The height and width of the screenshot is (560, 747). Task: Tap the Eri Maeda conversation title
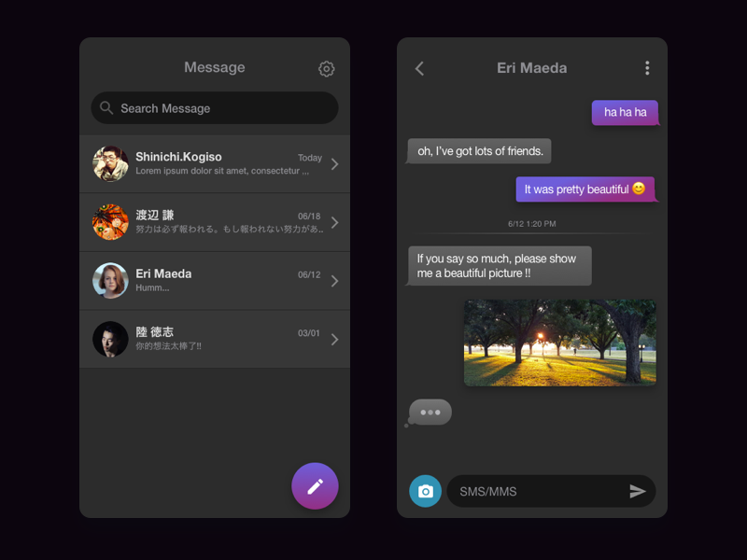click(x=532, y=67)
